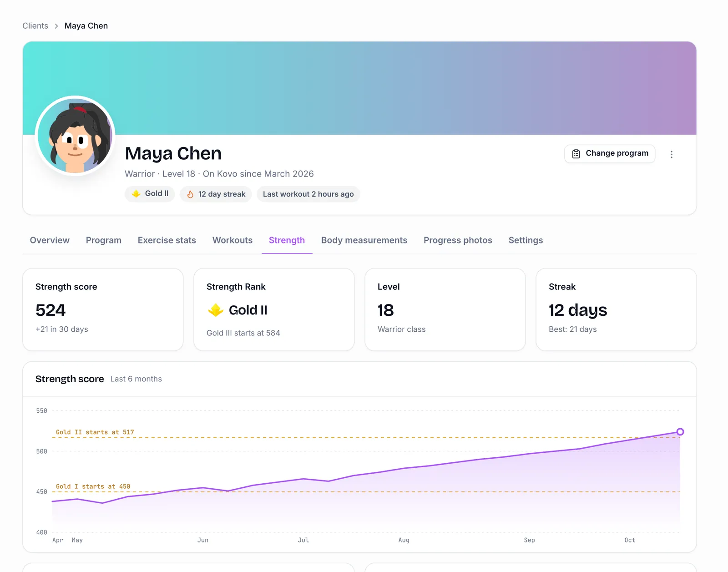
Task: Open the Progress photos tab
Action: pyautogui.click(x=458, y=240)
